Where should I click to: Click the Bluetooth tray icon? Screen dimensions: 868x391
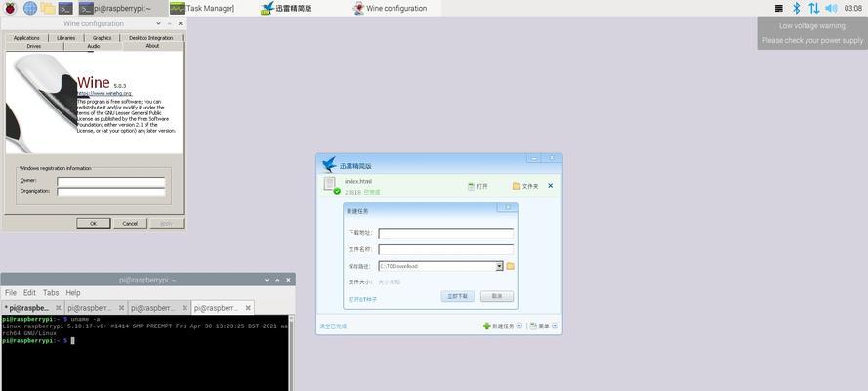(x=797, y=8)
